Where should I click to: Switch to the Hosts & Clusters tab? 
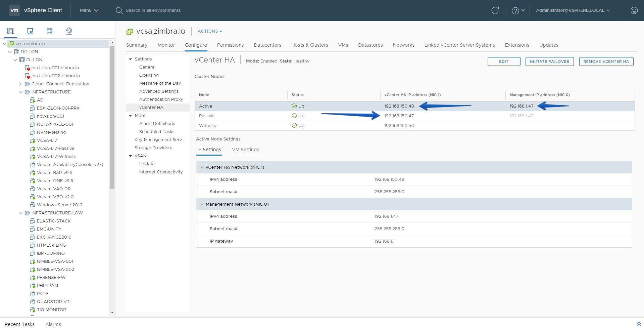[309, 45]
